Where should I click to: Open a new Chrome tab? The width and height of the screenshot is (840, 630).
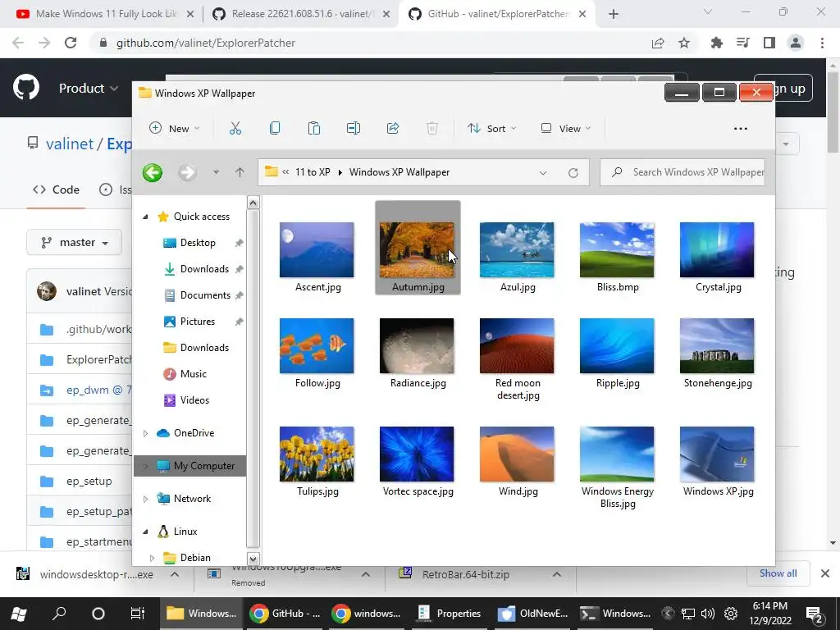(614, 15)
